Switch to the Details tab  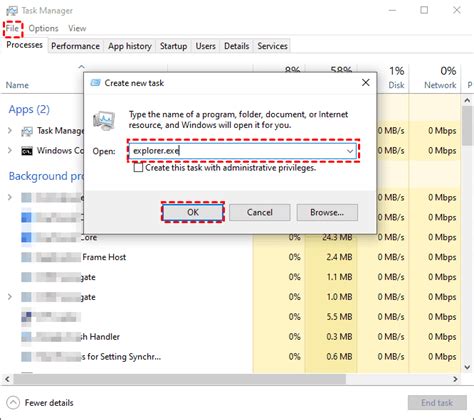tap(236, 46)
